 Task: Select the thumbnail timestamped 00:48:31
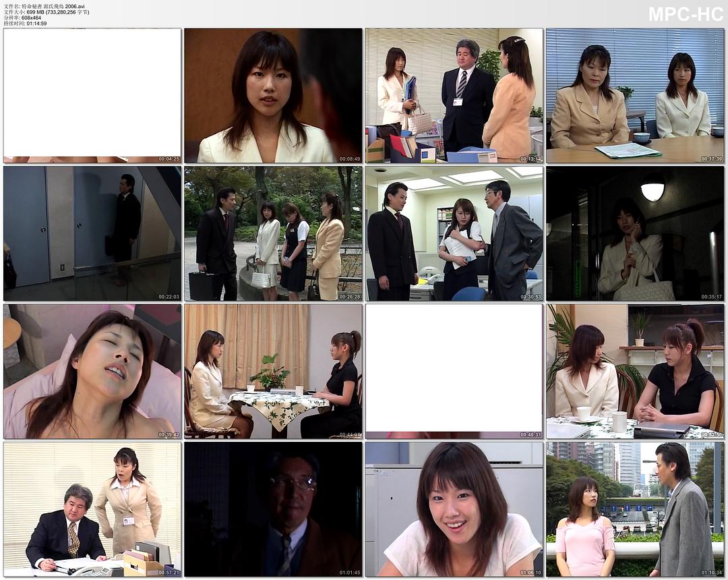click(x=454, y=372)
